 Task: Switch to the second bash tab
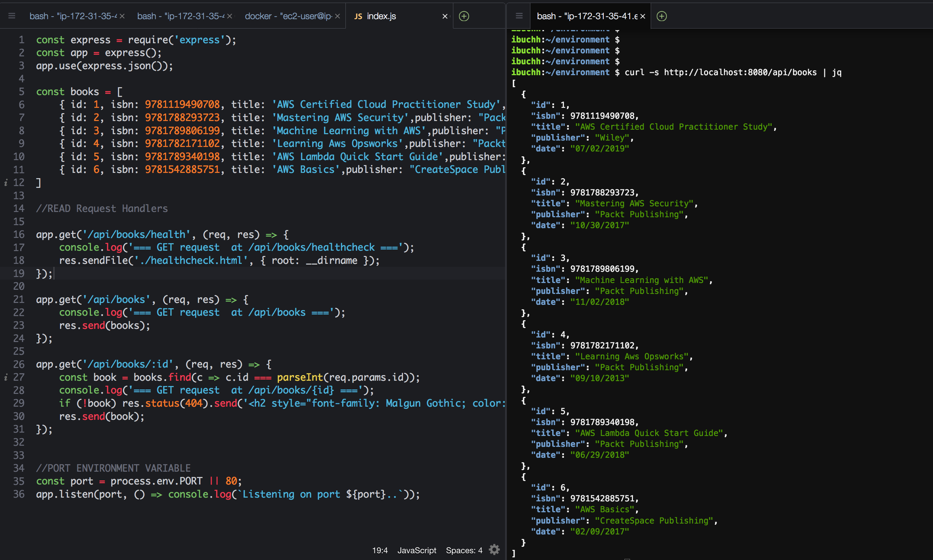180,16
